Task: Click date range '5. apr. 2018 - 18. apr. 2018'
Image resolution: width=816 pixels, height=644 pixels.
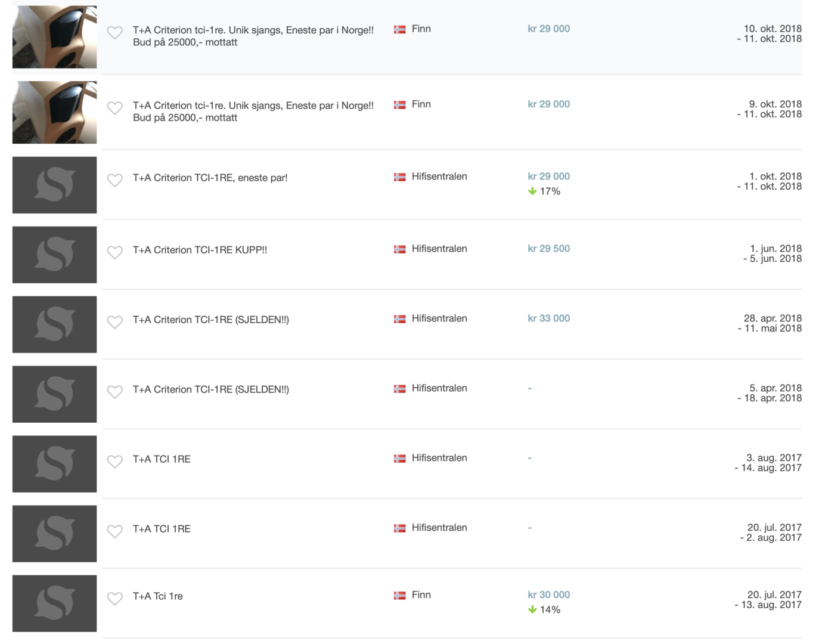Action: (770, 394)
